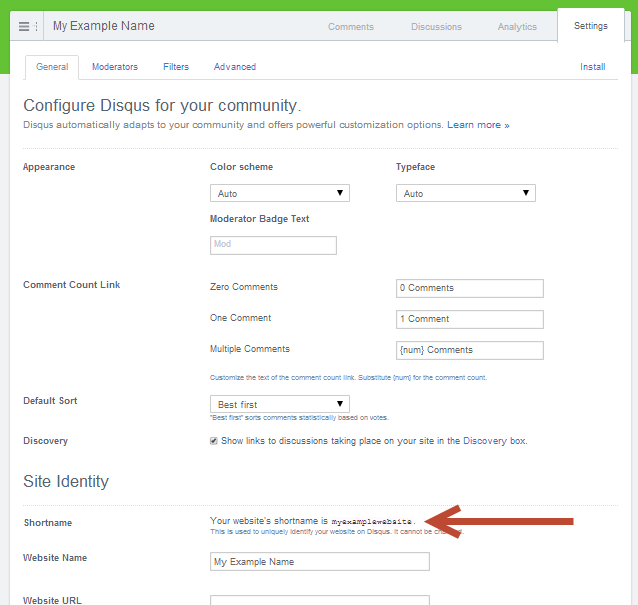Switch to the Comments tab
Image resolution: width=638 pixels, height=605 pixels.
(x=351, y=27)
